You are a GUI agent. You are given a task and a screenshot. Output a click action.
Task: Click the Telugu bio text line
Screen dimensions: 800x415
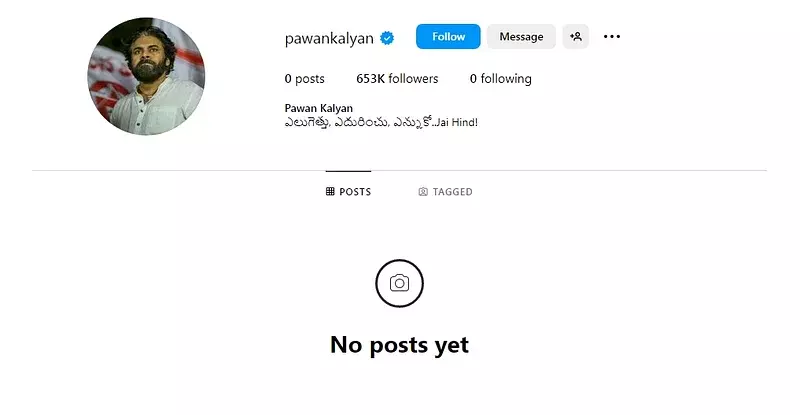tap(381, 123)
